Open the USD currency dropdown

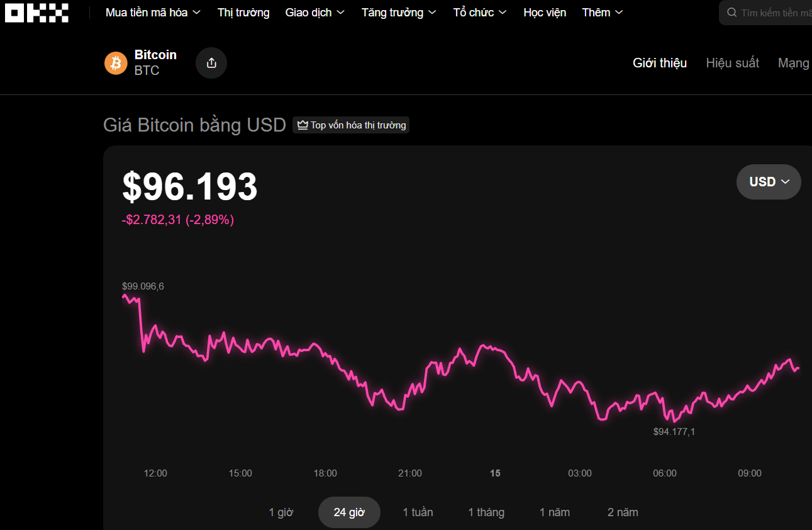[769, 181]
